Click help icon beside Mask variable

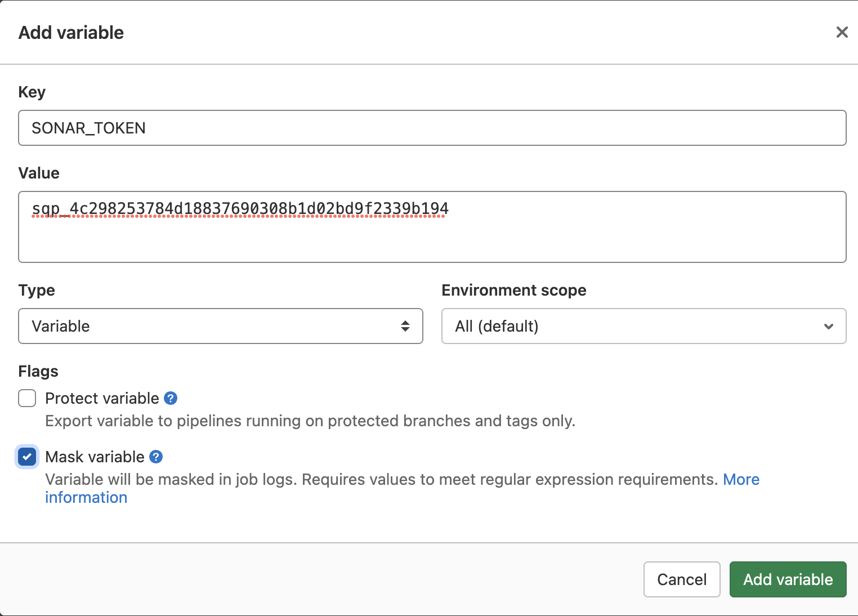click(x=156, y=457)
